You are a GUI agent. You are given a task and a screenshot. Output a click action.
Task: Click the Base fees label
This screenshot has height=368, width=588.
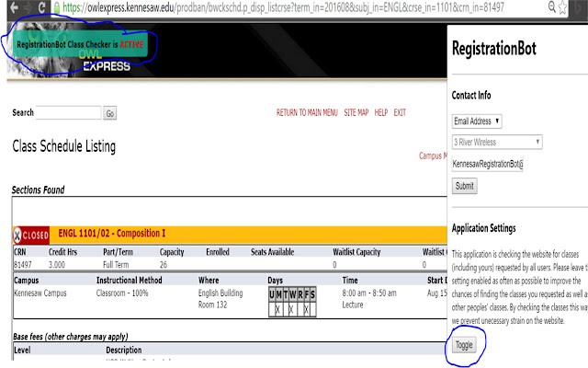[71, 337]
